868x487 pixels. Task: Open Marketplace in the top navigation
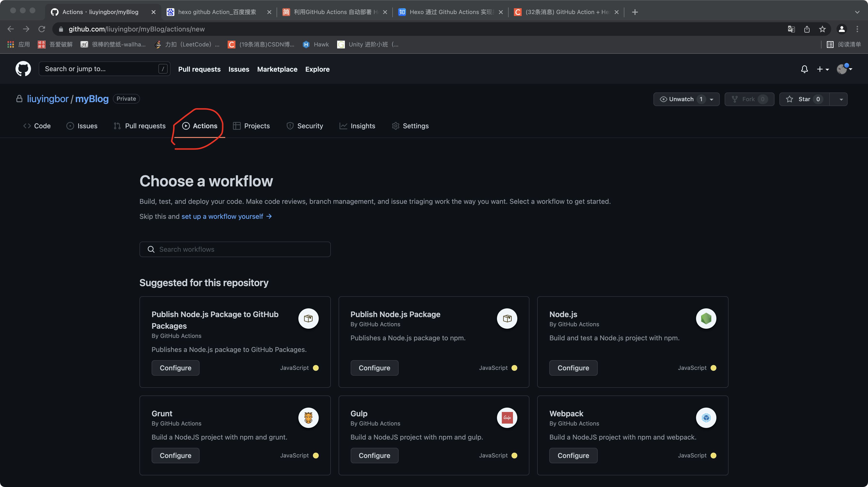(x=277, y=69)
